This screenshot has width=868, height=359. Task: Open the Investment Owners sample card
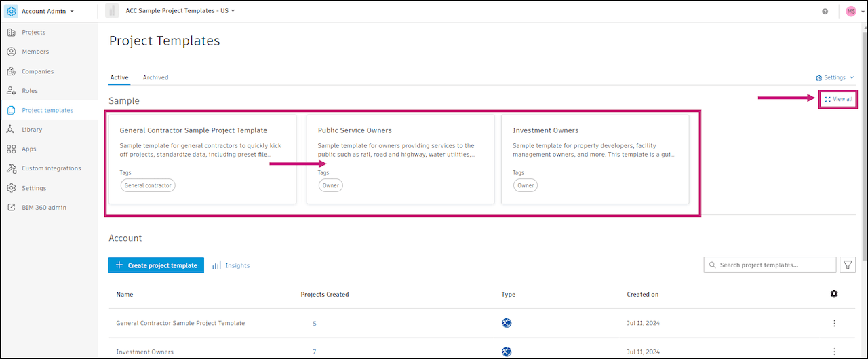tap(595, 159)
